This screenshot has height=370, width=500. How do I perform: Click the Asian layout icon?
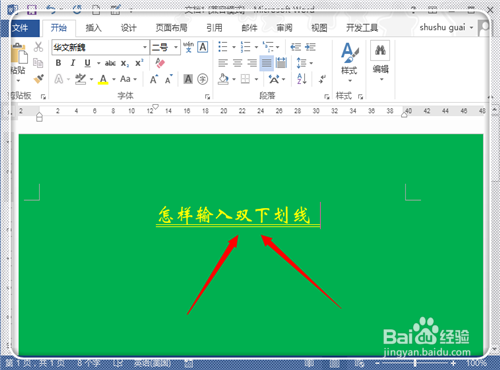coord(274,79)
